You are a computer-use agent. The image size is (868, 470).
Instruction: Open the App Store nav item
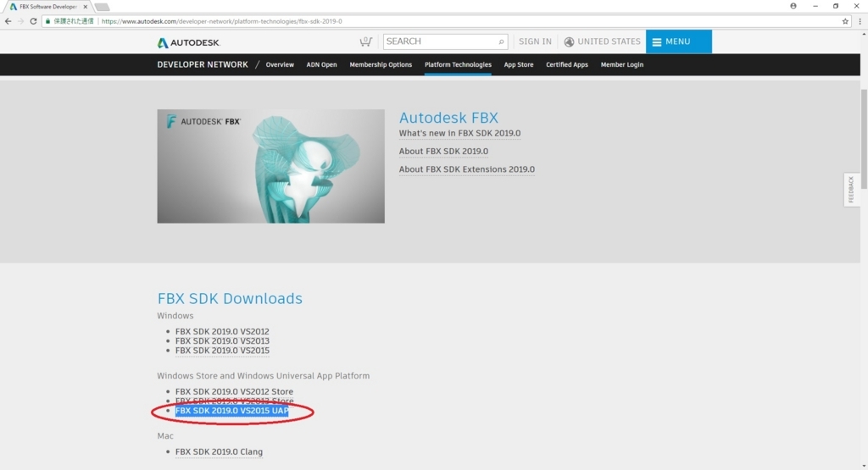519,64
